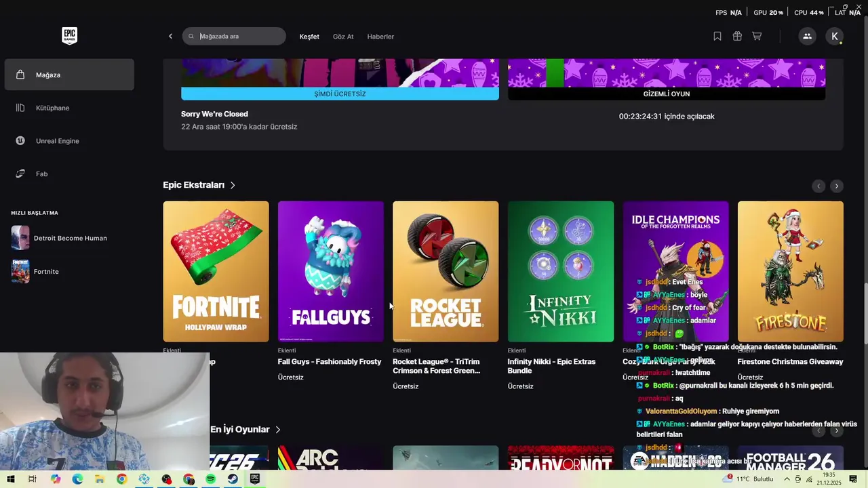Open the Sorry We're Closed title

coord(214,114)
